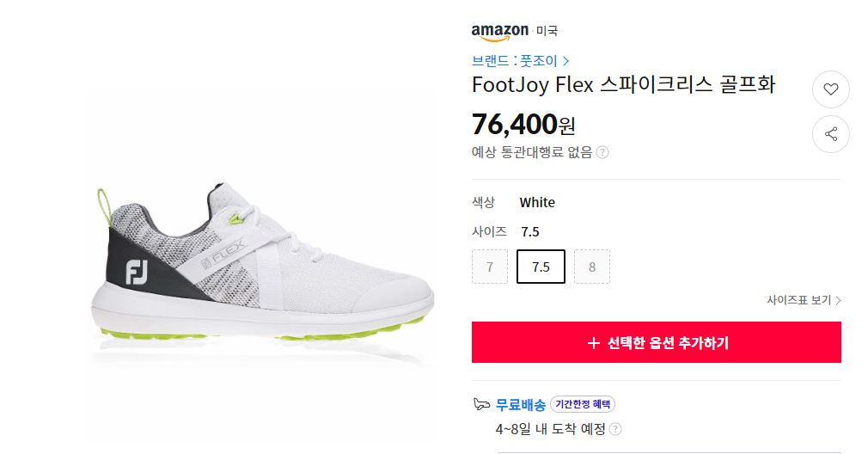Click the 기간한정 혜택 badge
Viewport: 868px width, 454px height.
pos(583,404)
